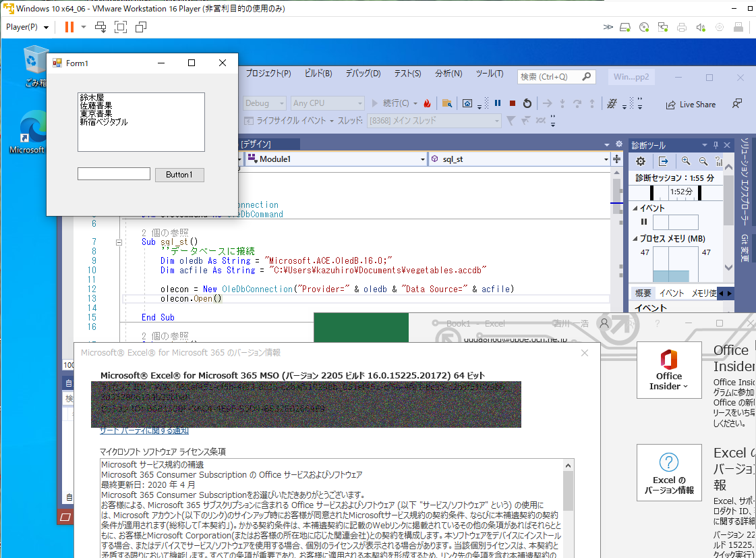Collapse the プロセス メモリ section triangle
Screen dimensions: 756x558
[635, 239]
